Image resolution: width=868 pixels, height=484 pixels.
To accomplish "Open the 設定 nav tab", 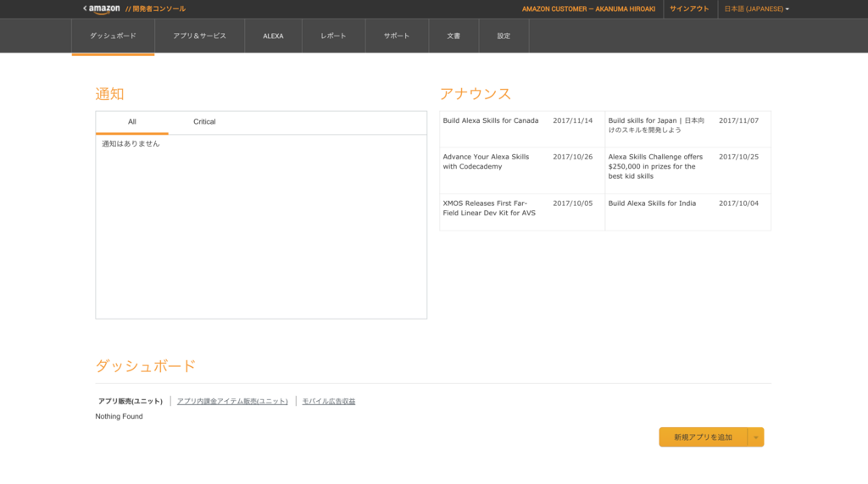I will point(504,36).
